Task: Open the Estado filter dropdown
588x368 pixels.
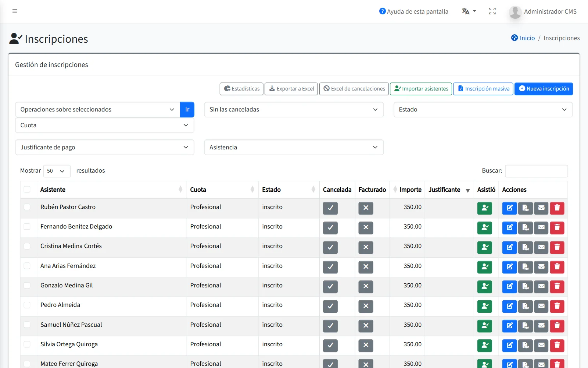Action: pos(483,110)
